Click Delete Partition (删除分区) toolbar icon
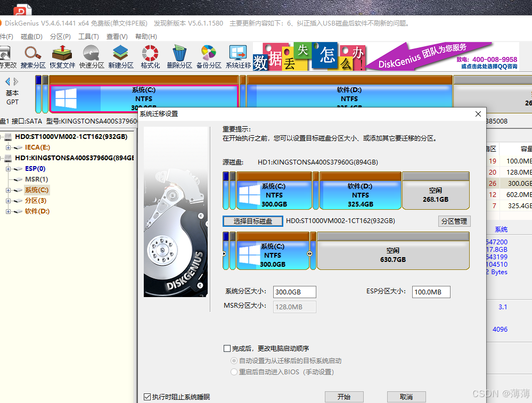532x403 pixels. pyautogui.click(x=179, y=56)
